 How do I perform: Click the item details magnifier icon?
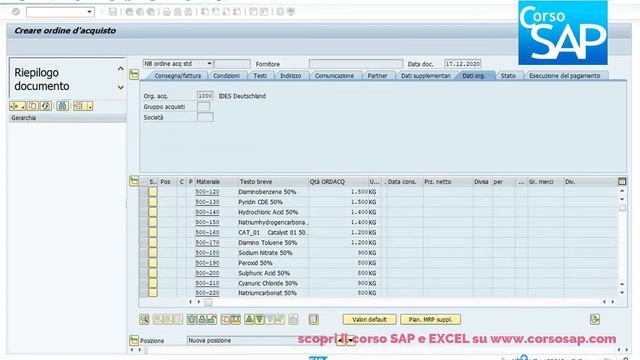[144, 319]
